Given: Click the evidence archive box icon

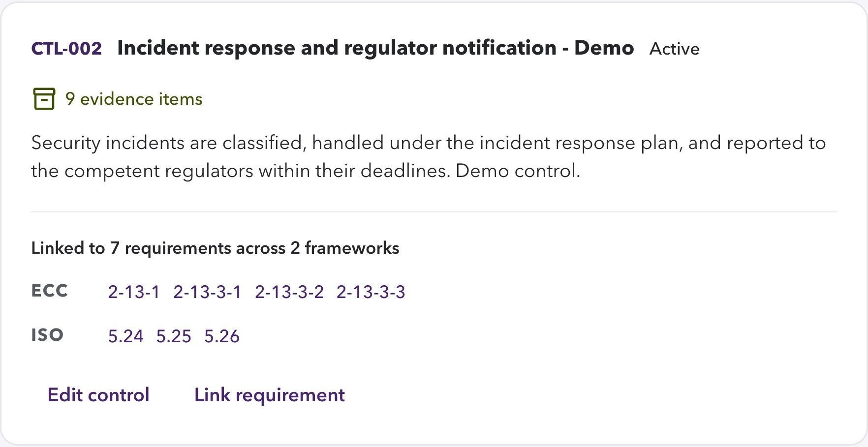Looking at the screenshot, I should click(44, 99).
